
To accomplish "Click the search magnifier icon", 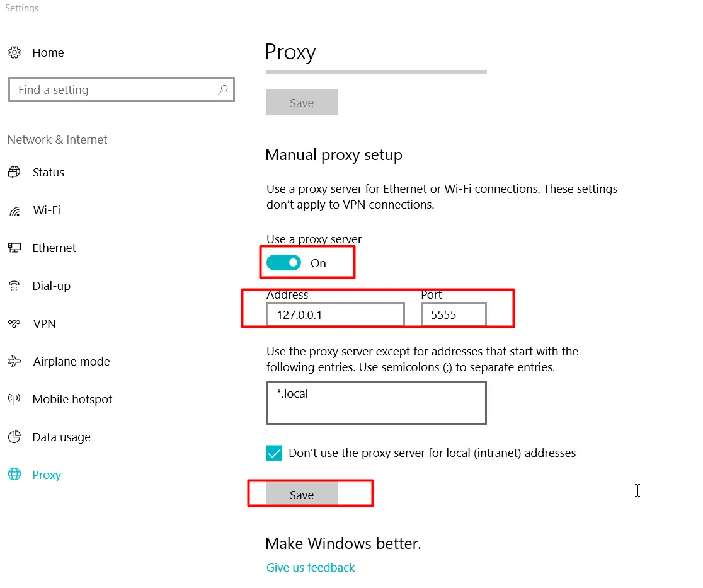I will (x=222, y=90).
